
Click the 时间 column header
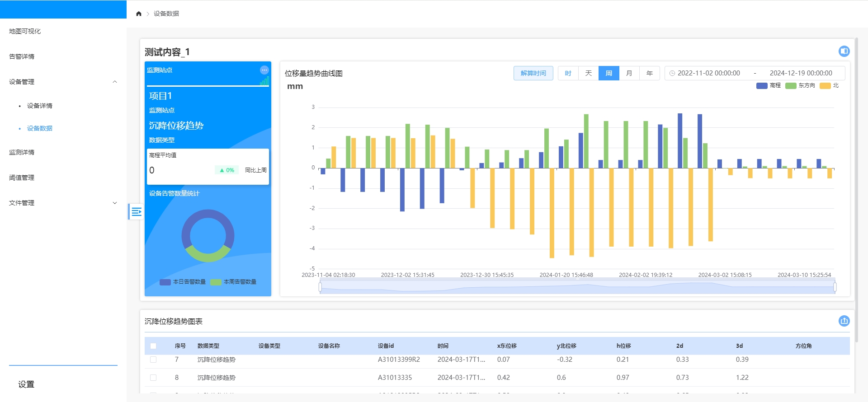point(443,346)
